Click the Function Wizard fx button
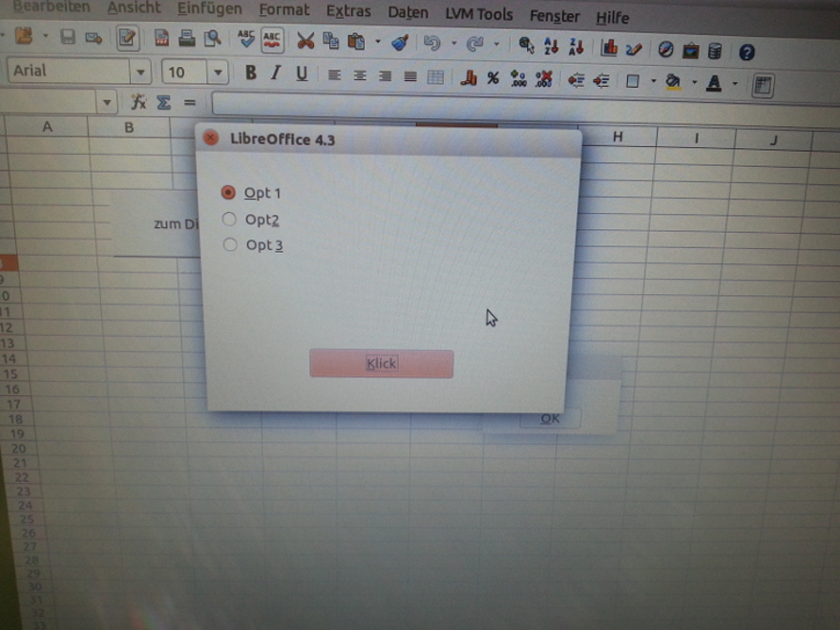The width and height of the screenshot is (840, 630). 138,101
